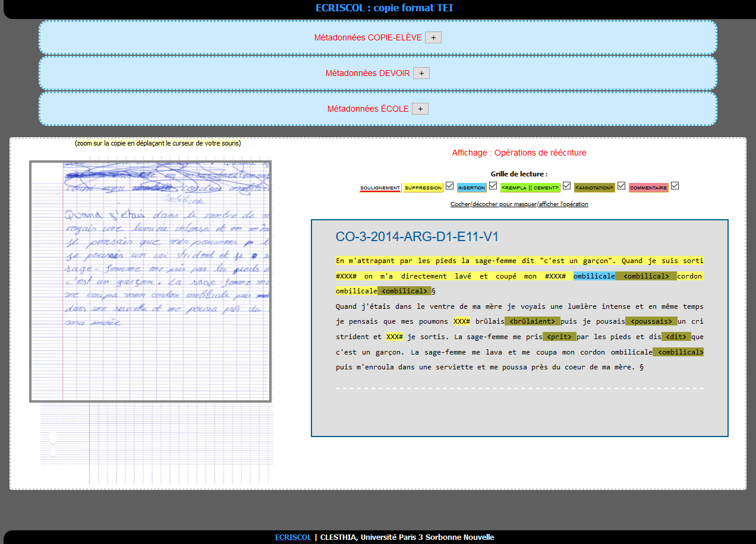Click the 'Métadonnées COPIE-ELÈVE' label
The image size is (756, 544).
(x=368, y=37)
